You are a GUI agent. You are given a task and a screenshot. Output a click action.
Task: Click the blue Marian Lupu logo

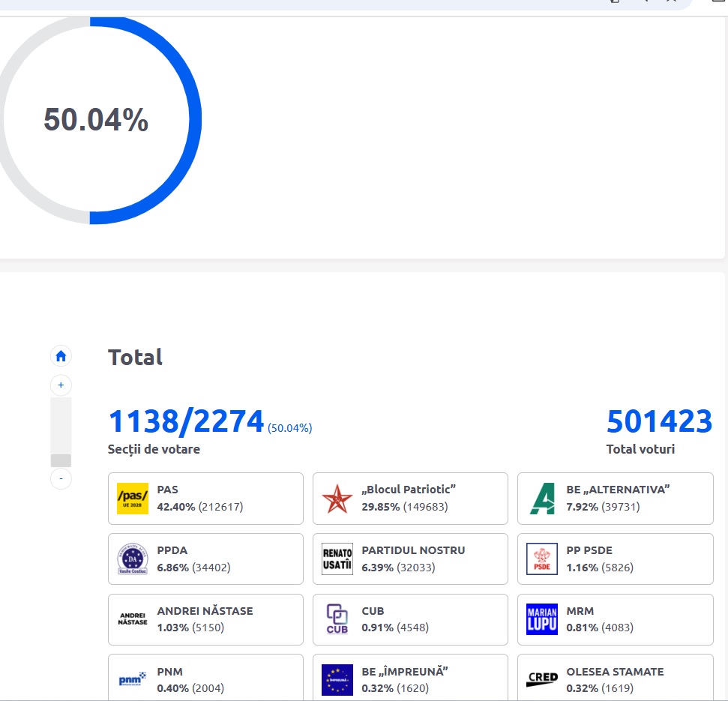541,619
